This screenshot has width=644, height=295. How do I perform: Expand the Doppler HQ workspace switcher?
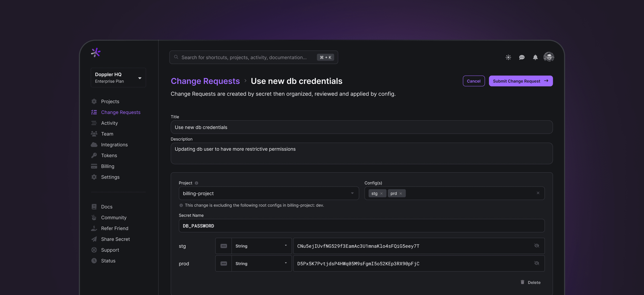118,78
